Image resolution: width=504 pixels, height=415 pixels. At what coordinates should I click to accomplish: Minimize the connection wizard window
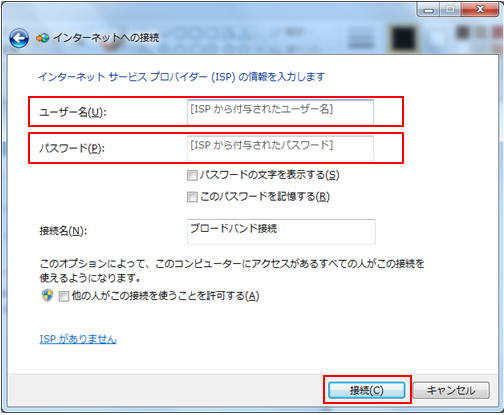click(429, 10)
